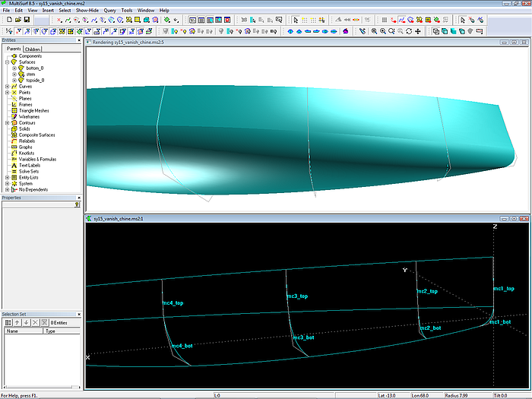
Task: Select the bottom_0 surface in tree
Action: 35,68
